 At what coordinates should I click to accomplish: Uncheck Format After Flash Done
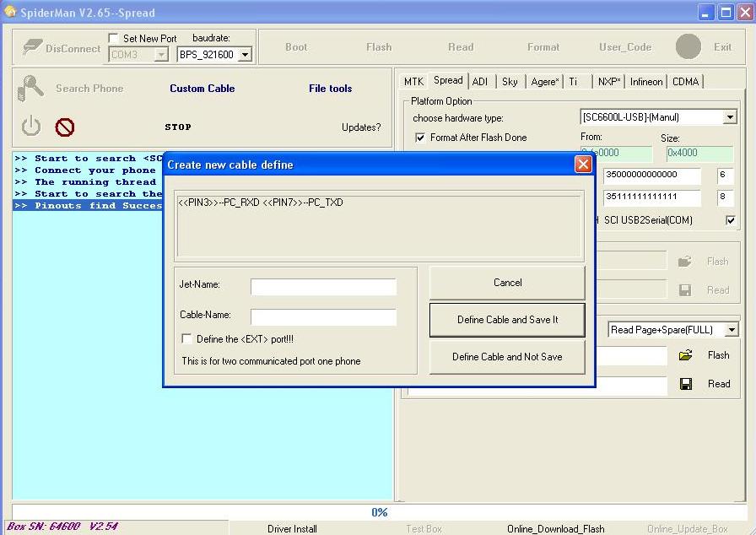coord(420,138)
